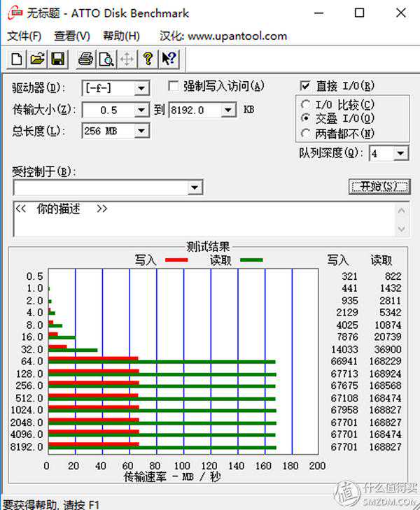This screenshot has width=420, height=510.
Task: Click the Open folder toolbar icon
Action: coord(37,59)
